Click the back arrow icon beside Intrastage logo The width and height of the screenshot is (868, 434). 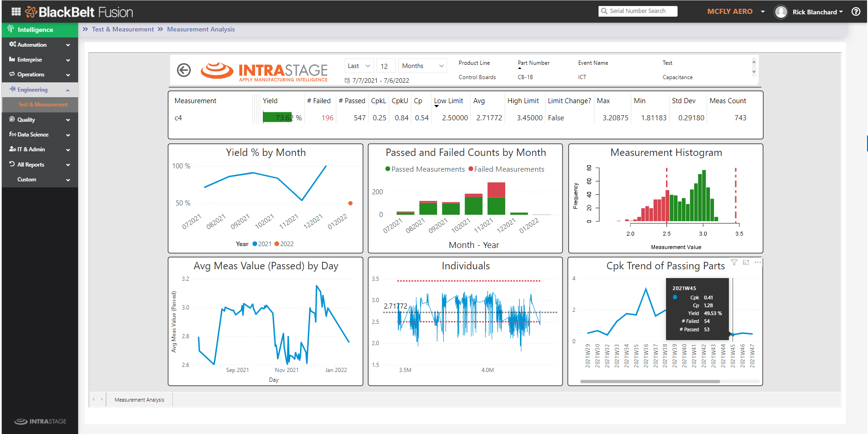[x=184, y=70]
